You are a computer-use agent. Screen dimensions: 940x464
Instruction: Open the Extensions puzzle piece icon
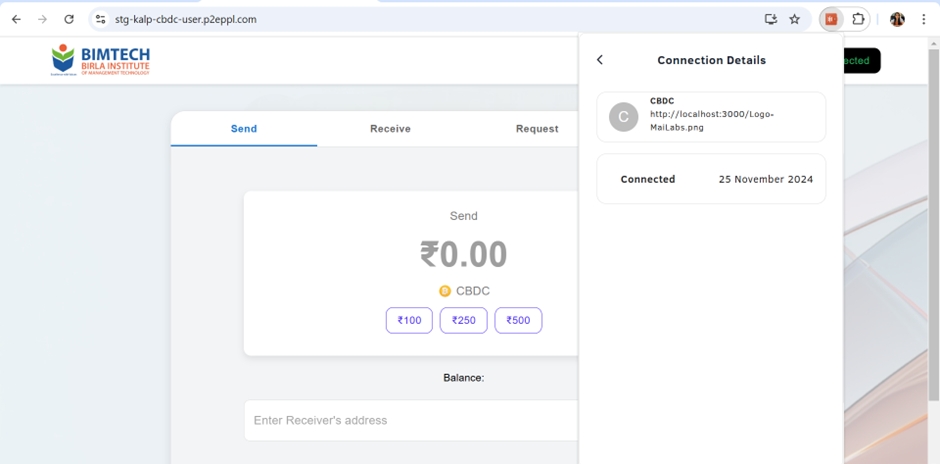[x=858, y=19]
